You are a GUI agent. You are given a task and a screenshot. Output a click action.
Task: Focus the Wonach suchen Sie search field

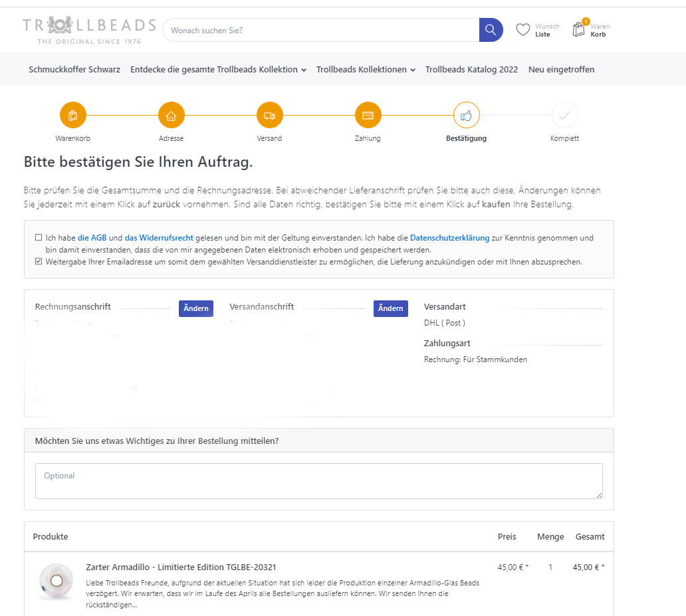click(321, 30)
